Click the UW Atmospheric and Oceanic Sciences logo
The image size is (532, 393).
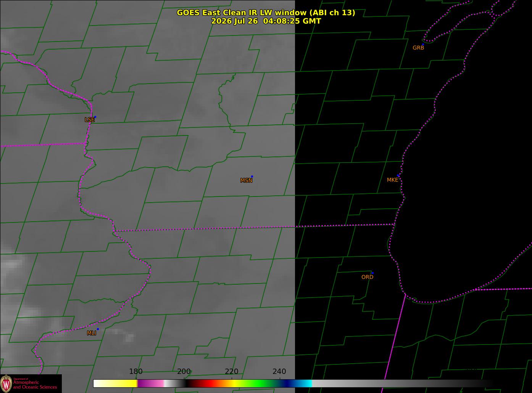[31, 383]
